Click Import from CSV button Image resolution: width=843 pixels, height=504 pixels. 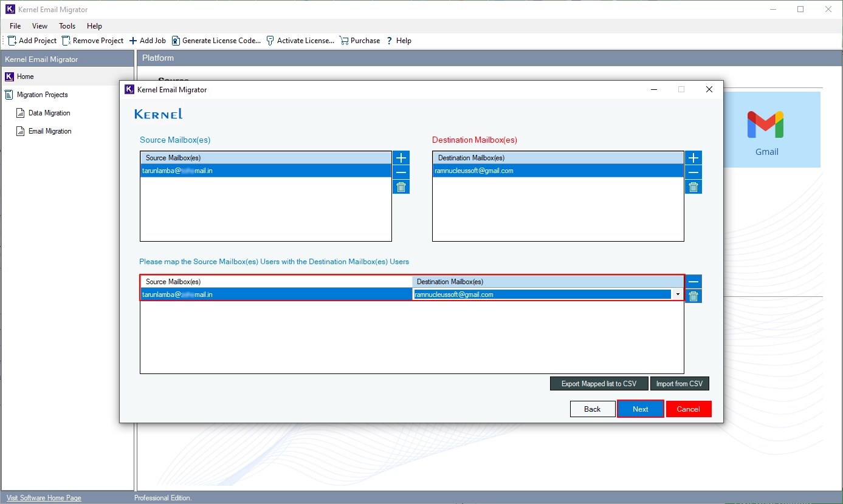point(680,384)
